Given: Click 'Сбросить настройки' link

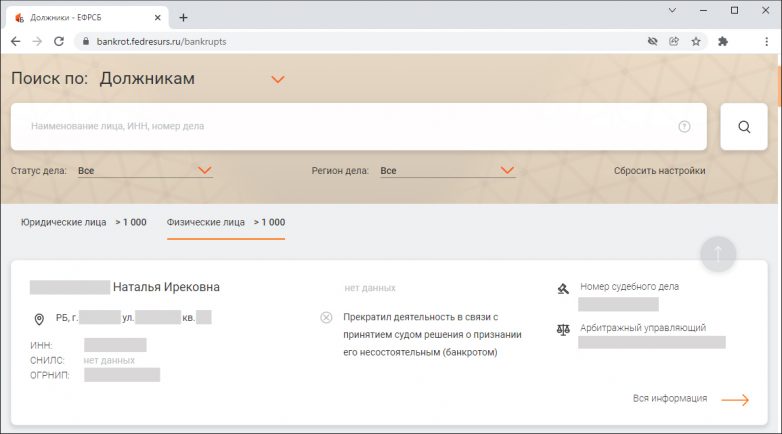Looking at the screenshot, I should pos(659,171).
